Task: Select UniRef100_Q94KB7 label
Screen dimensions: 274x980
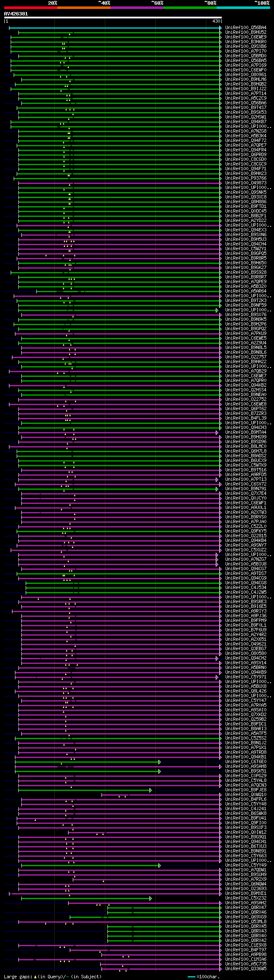Action: coord(246,122)
